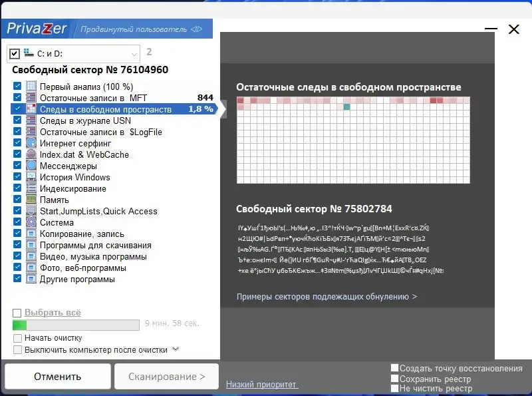Toggle the Начать очистку checkbox
532x396 pixels.
coord(18,337)
